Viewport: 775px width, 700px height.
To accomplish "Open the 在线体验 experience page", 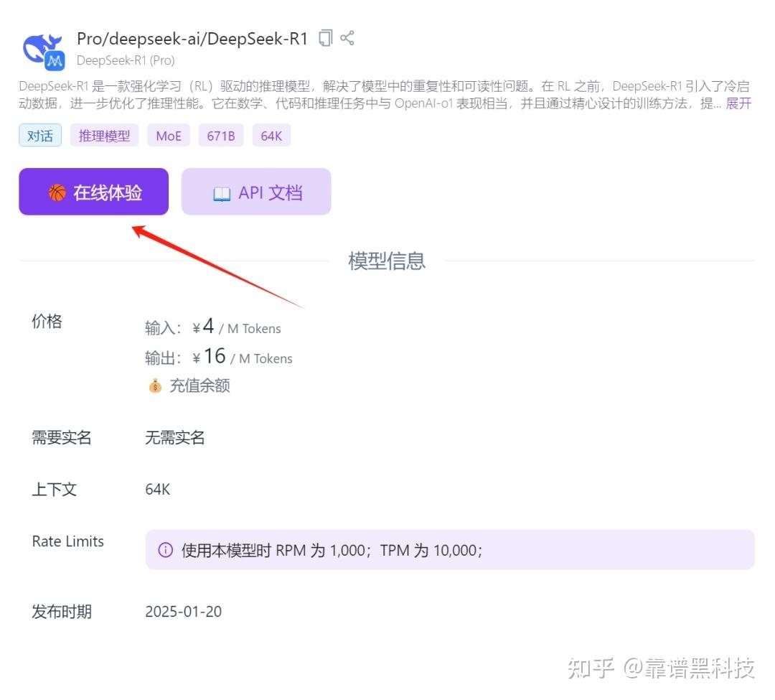I will coord(93,191).
